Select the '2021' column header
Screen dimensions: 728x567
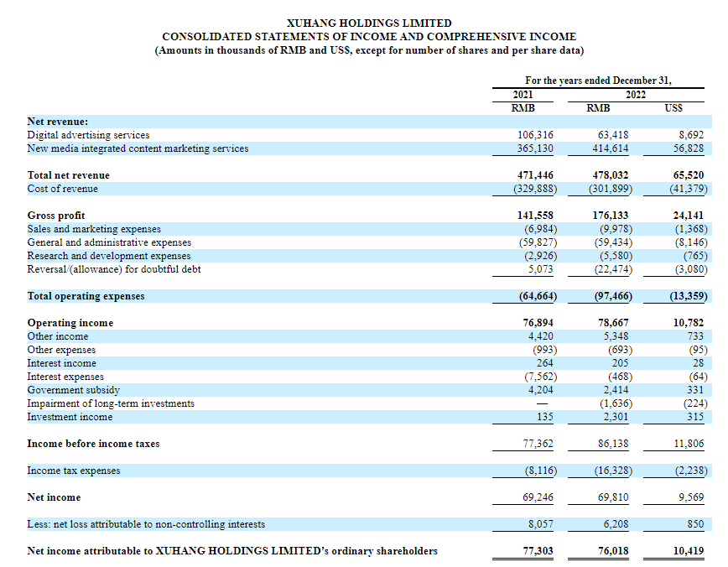pos(523,94)
